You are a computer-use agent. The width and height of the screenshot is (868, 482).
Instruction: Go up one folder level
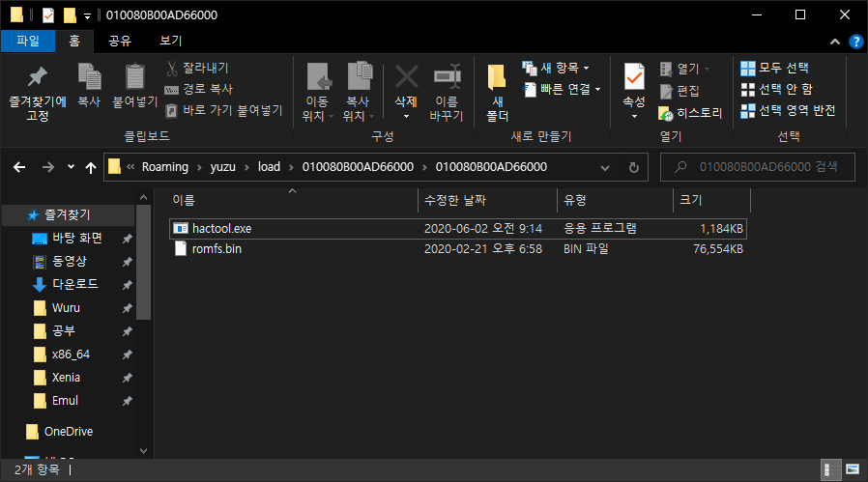click(x=91, y=167)
